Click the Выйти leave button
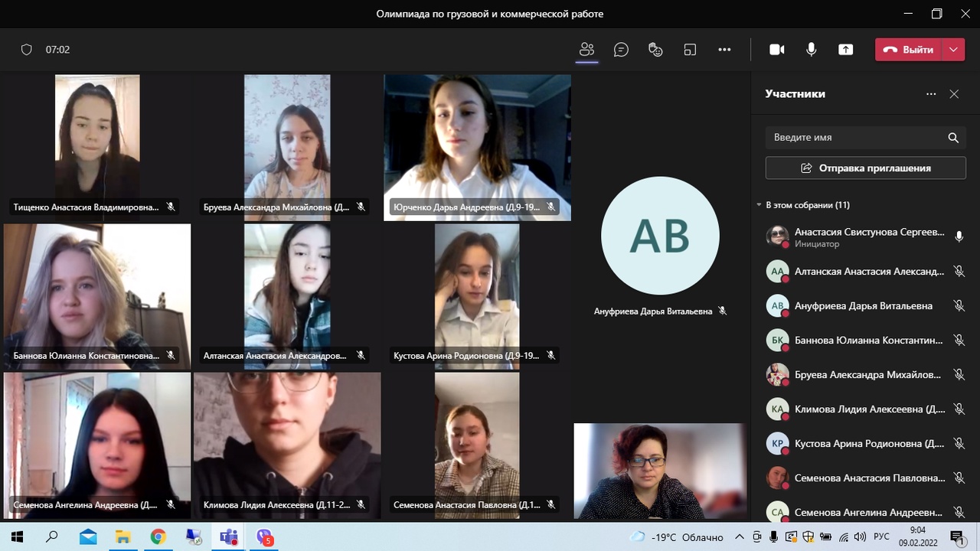980x551 pixels. tap(909, 50)
